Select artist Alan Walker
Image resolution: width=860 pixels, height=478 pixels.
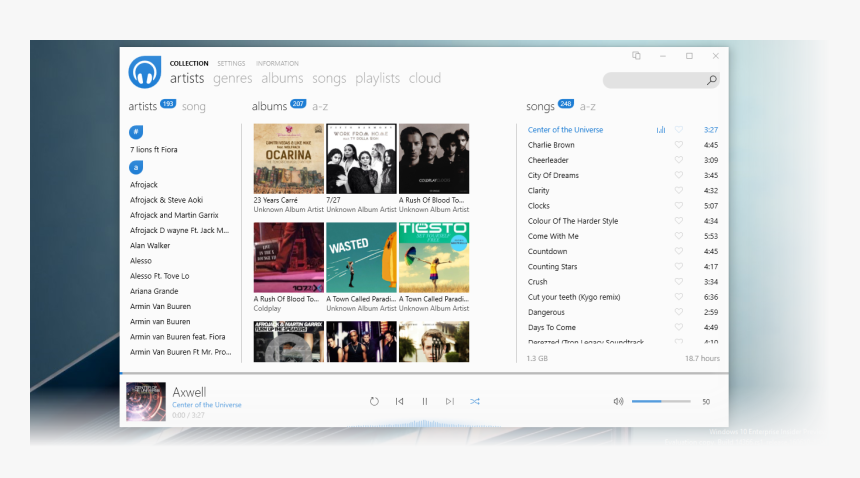click(150, 246)
